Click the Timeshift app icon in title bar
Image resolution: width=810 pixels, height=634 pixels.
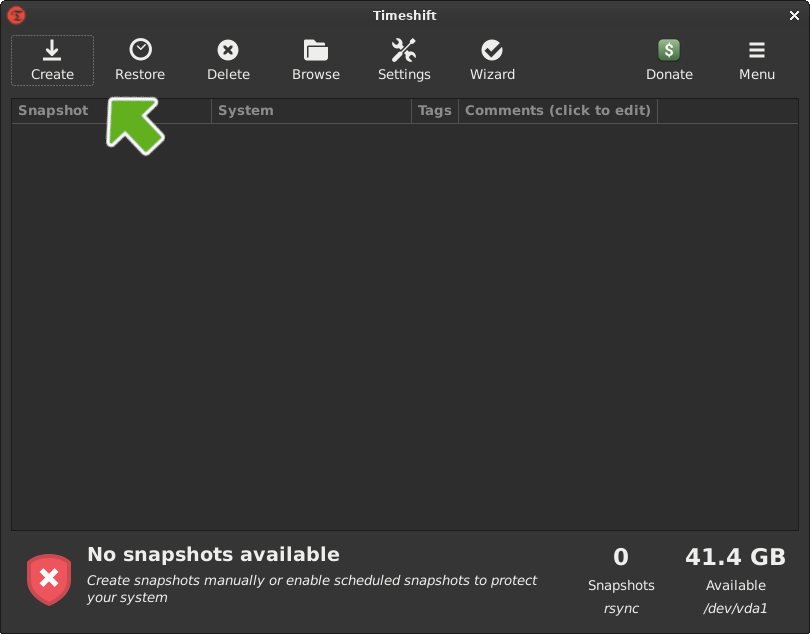pyautogui.click(x=16, y=15)
